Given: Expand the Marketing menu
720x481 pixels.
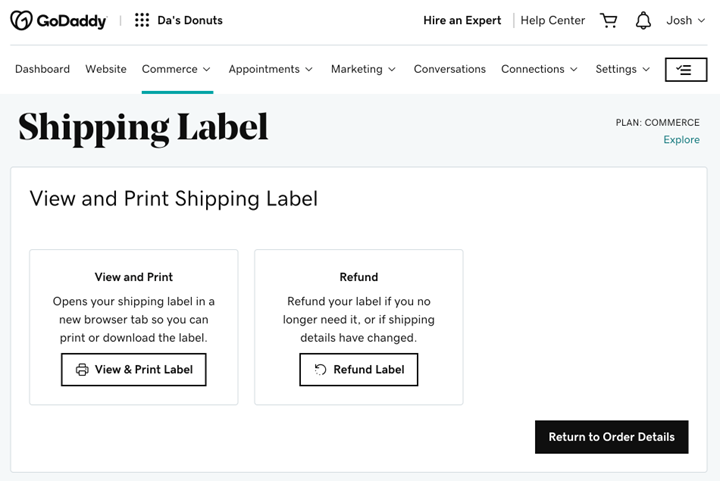Looking at the screenshot, I should click(363, 69).
